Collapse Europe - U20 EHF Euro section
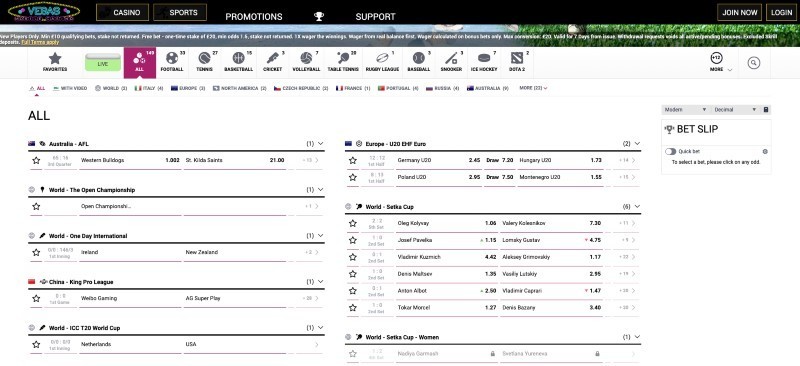Viewport: 800px width, 366px height. pos(637,144)
